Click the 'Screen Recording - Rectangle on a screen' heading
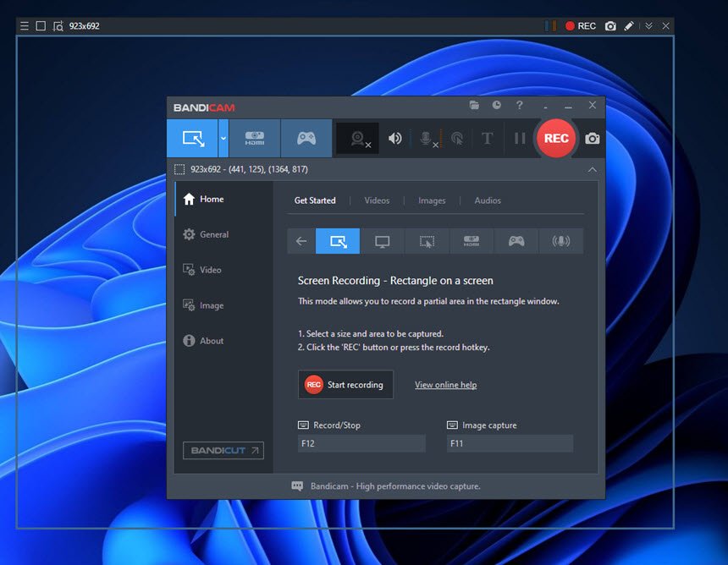Screen dimensions: 728x565 pyautogui.click(x=395, y=281)
